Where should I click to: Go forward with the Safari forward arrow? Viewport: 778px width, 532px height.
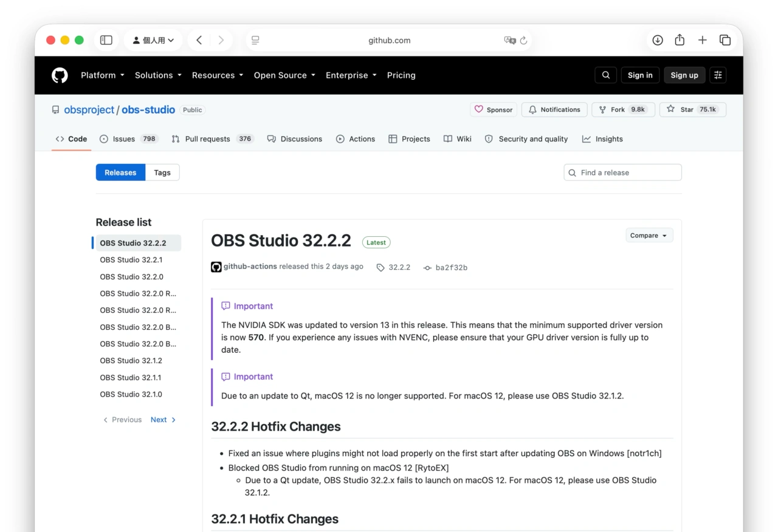point(221,40)
